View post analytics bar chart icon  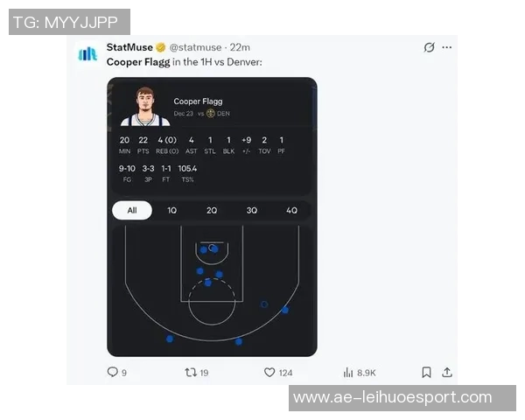tap(348, 372)
